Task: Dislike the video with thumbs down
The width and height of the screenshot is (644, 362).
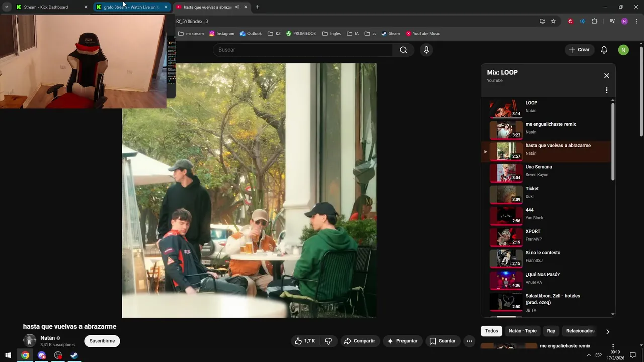Action: (328, 341)
